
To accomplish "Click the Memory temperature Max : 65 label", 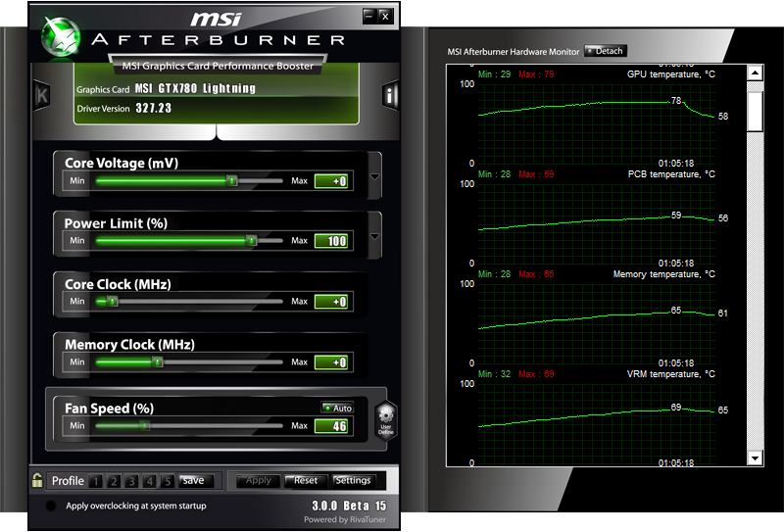I will pyautogui.click(x=536, y=274).
